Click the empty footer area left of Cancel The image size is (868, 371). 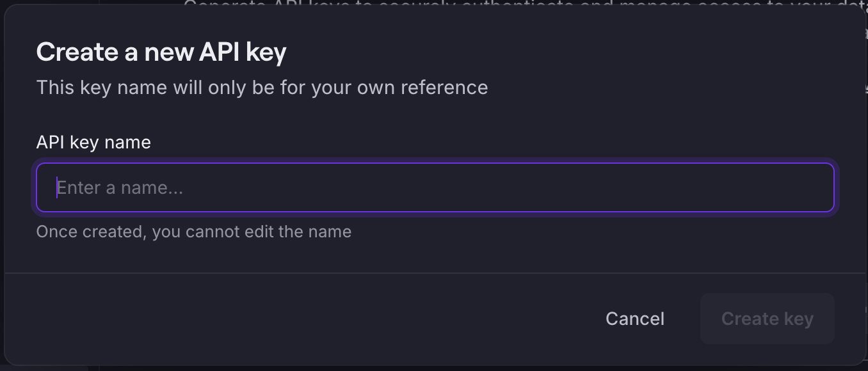point(288,319)
